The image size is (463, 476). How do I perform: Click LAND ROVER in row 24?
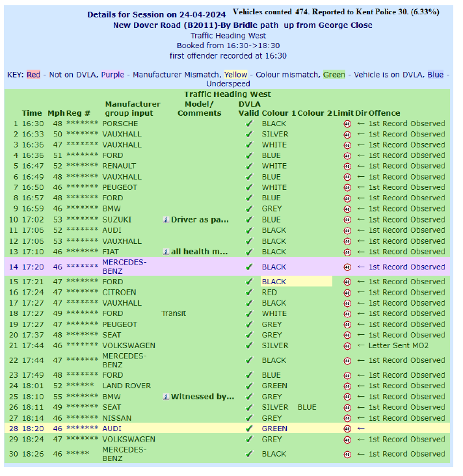click(127, 386)
